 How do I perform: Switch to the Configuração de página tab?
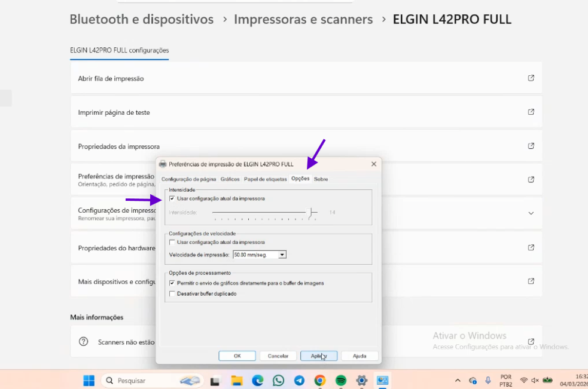[x=188, y=179]
